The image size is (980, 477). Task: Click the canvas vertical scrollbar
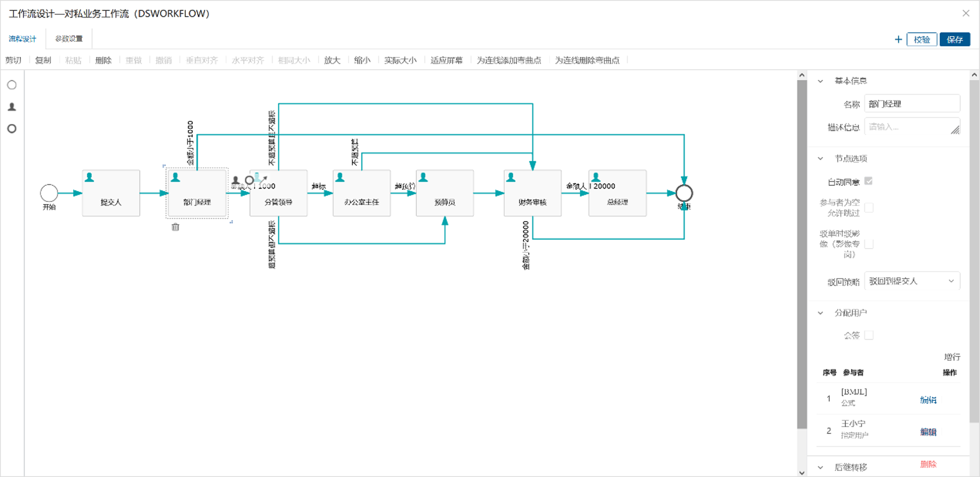[802, 252]
